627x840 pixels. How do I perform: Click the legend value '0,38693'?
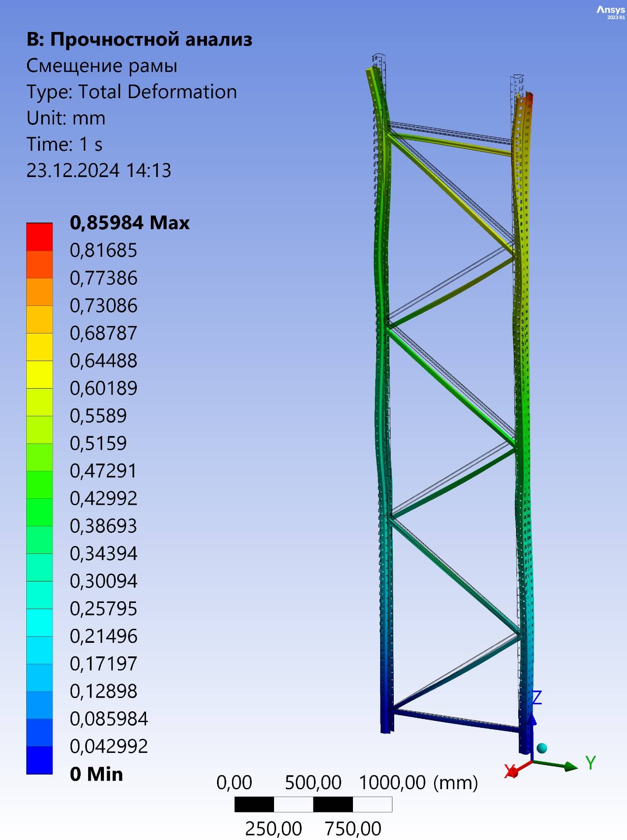[x=103, y=526]
